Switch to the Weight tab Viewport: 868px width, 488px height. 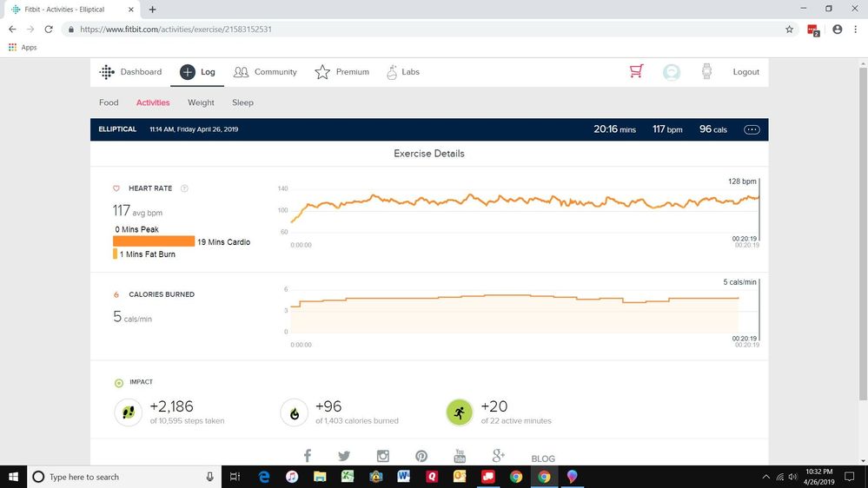tap(201, 102)
